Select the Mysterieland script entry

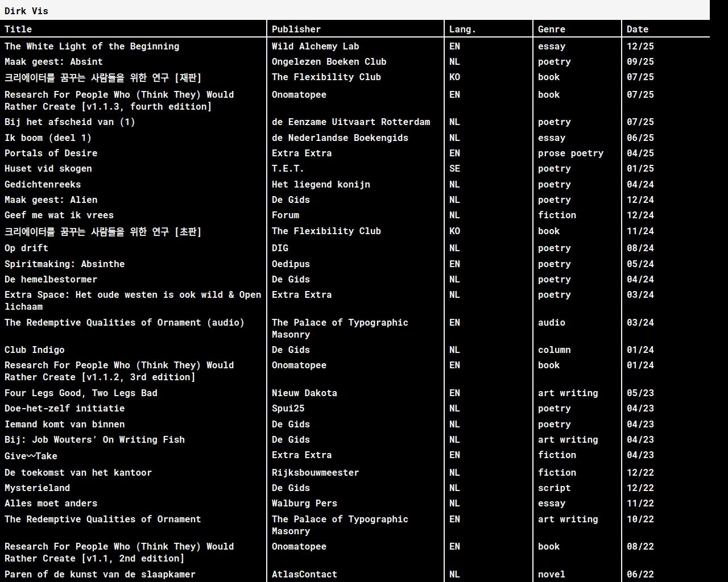(37, 488)
